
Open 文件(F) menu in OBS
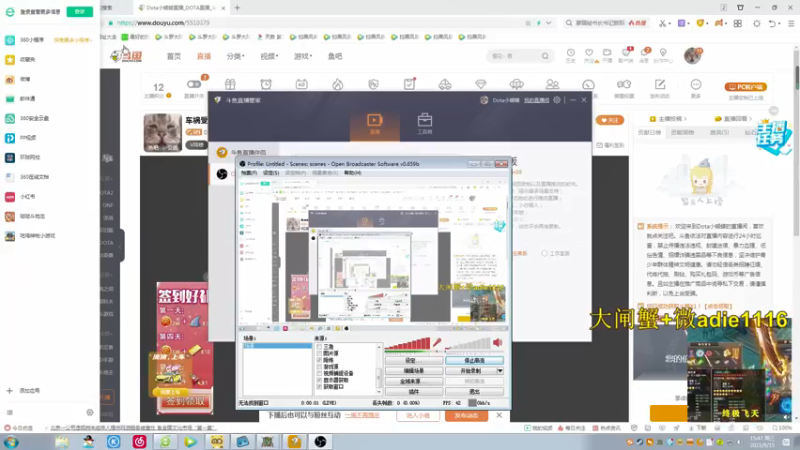click(249, 173)
